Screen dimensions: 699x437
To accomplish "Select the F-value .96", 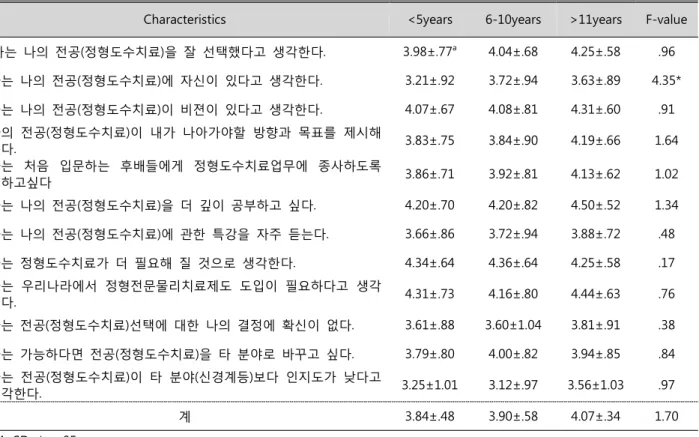I will click(666, 52).
